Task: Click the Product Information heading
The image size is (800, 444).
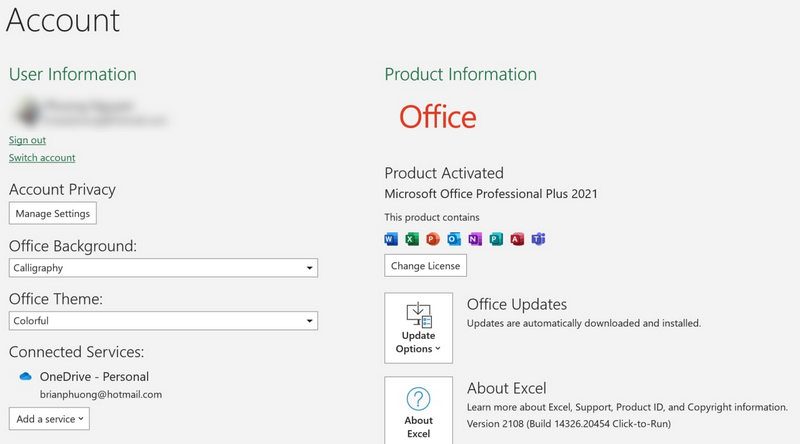Action: coord(460,75)
